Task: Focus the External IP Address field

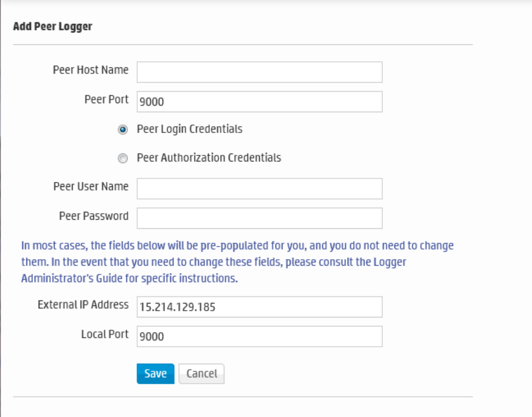Action: click(x=259, y=307)
